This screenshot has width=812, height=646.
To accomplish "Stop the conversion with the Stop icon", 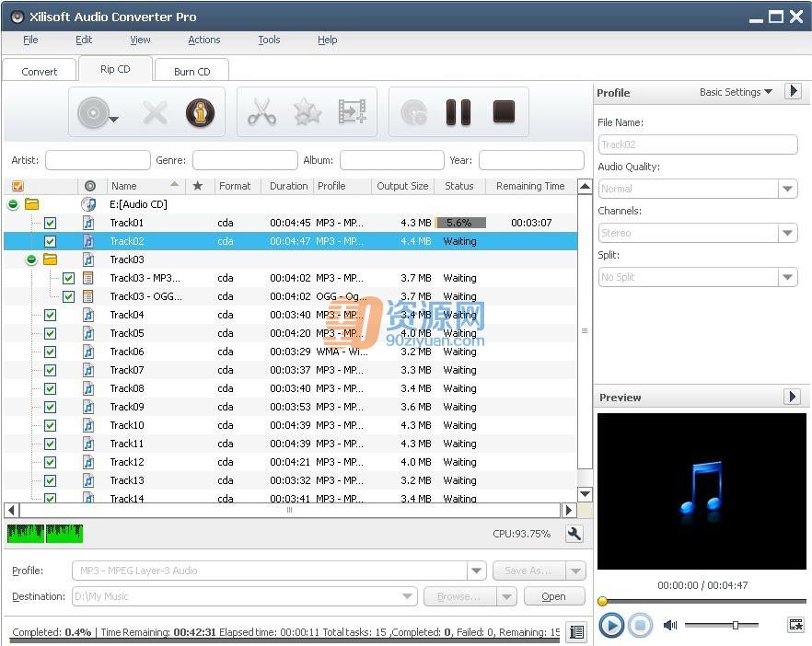I will pos(504,112).
